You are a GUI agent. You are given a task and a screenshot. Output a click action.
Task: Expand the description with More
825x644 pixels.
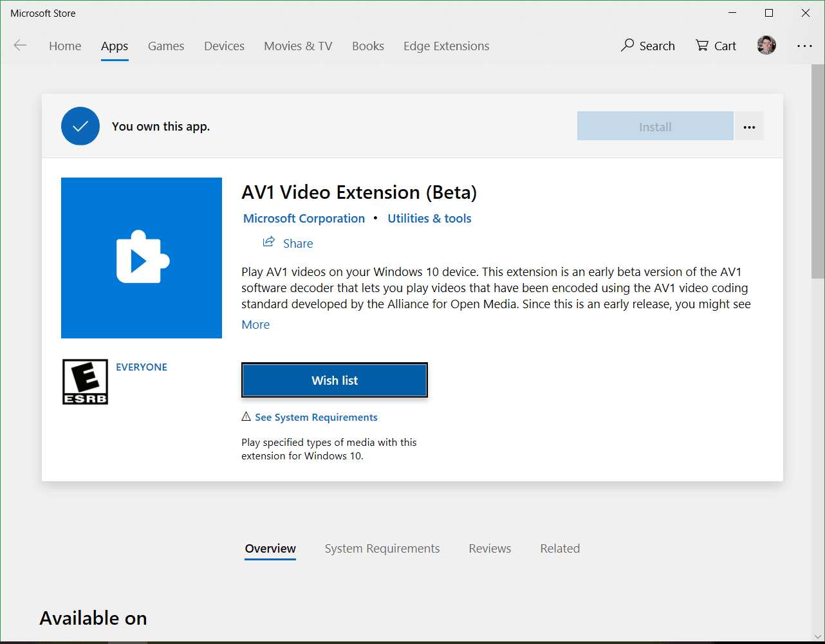[255, 325]
